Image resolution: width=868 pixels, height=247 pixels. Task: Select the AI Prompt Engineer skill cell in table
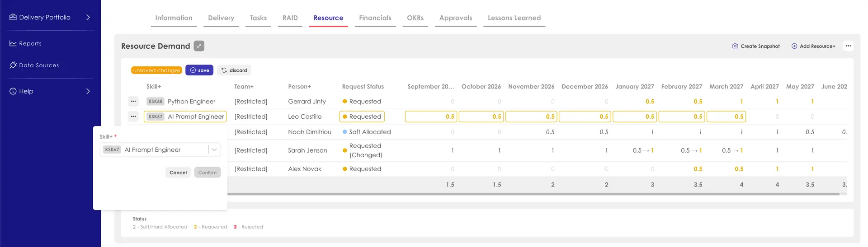(x=185, y=117)
